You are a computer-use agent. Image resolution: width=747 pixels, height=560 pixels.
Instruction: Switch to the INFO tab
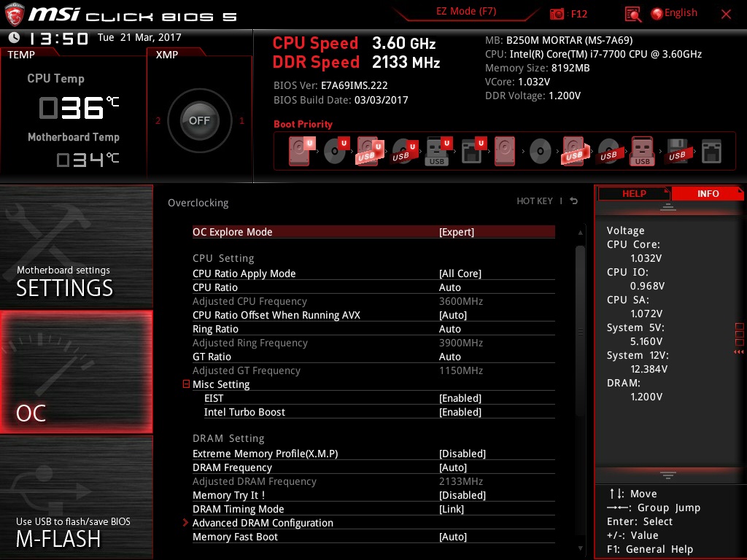708,193
